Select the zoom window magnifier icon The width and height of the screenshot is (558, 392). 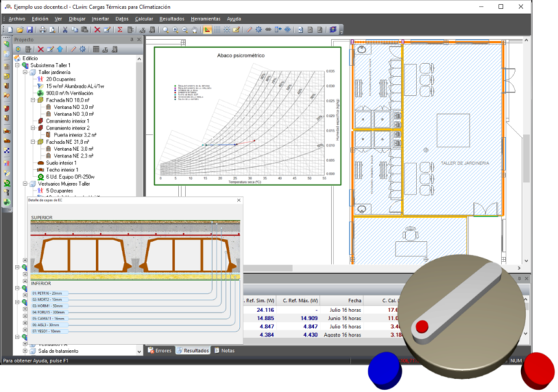166,30
